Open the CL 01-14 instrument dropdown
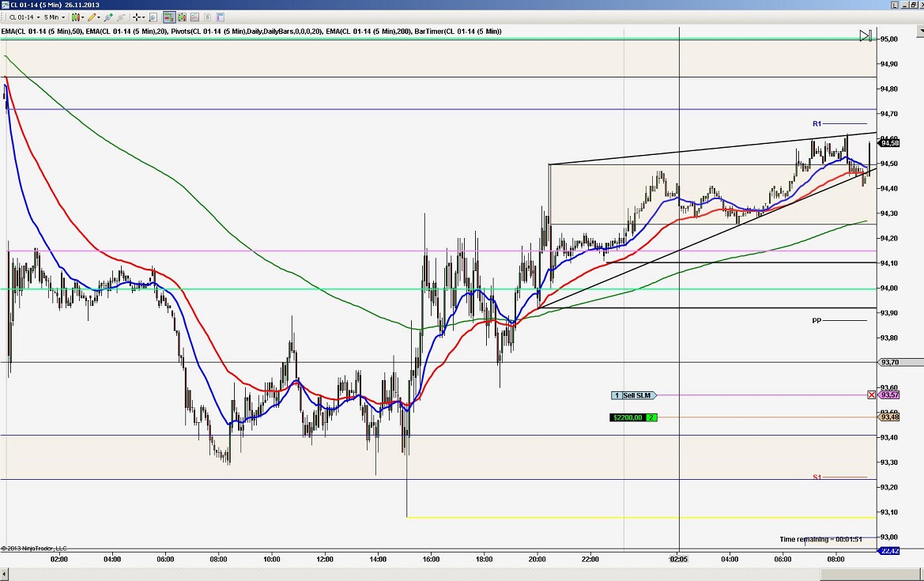Viewport: 924px width, 581px height. [x=37, y=17]
